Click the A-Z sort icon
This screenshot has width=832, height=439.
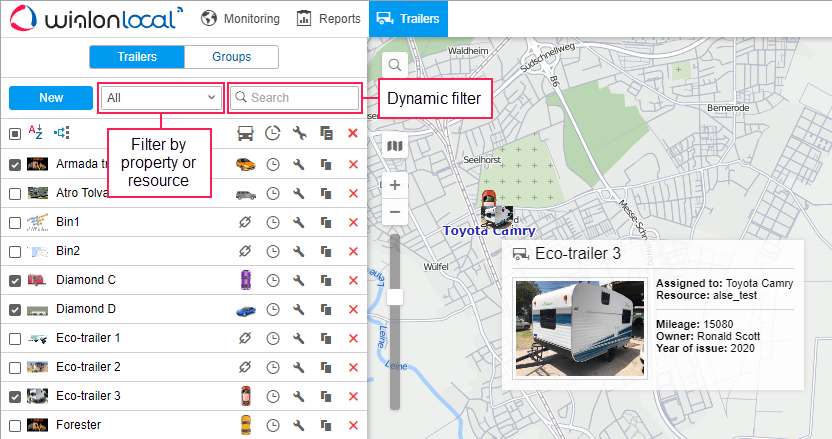pyautogui.click(x=35, y=132)
